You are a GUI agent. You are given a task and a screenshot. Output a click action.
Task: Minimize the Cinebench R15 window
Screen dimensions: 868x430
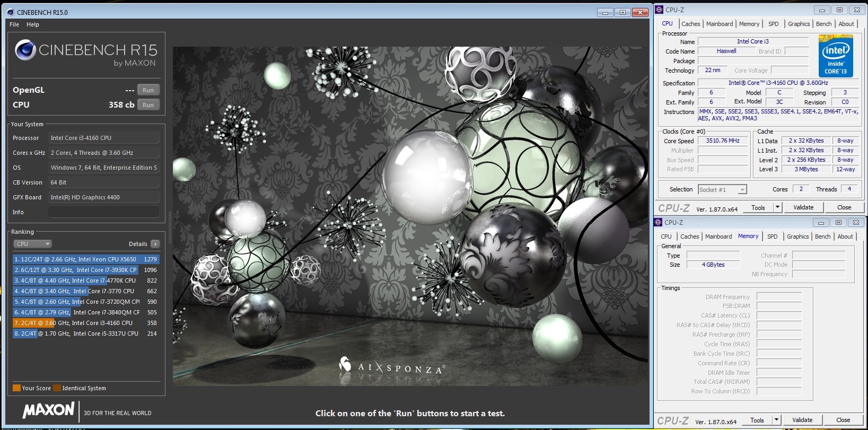point(605,12)
